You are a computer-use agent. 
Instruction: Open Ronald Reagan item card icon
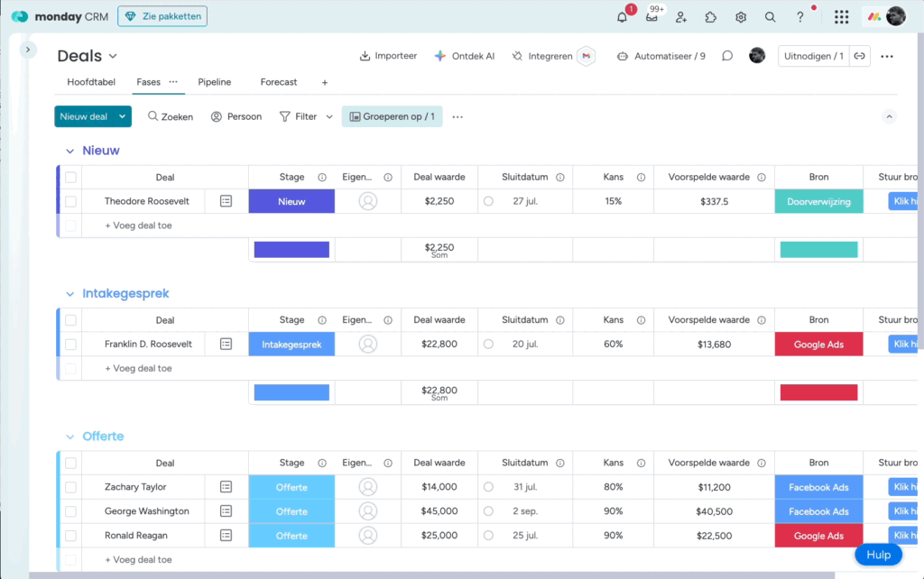click(x=226, y=536)
